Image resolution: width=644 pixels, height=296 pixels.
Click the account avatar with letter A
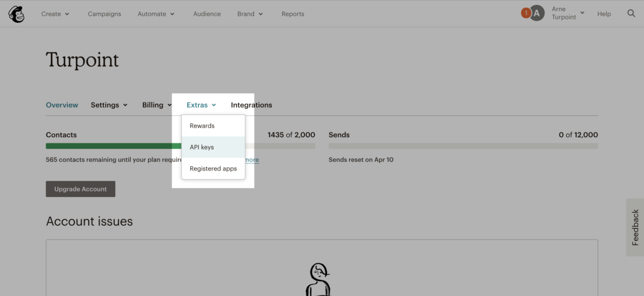(537, 14)
